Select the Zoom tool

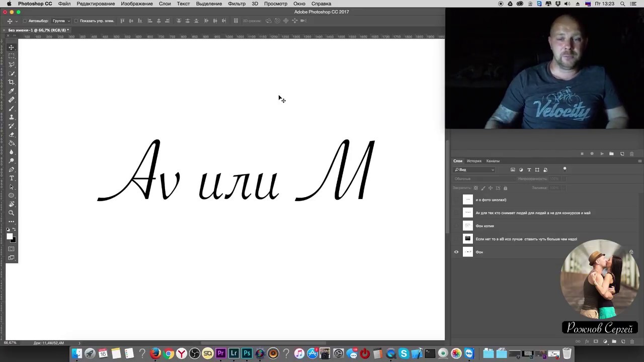tap(11, 213)
